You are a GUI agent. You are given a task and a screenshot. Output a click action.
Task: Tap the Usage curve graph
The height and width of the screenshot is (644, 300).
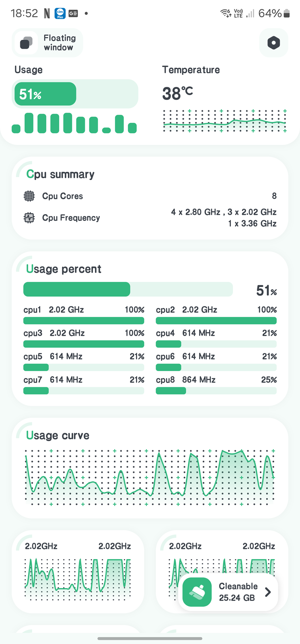tap(150, 477)
